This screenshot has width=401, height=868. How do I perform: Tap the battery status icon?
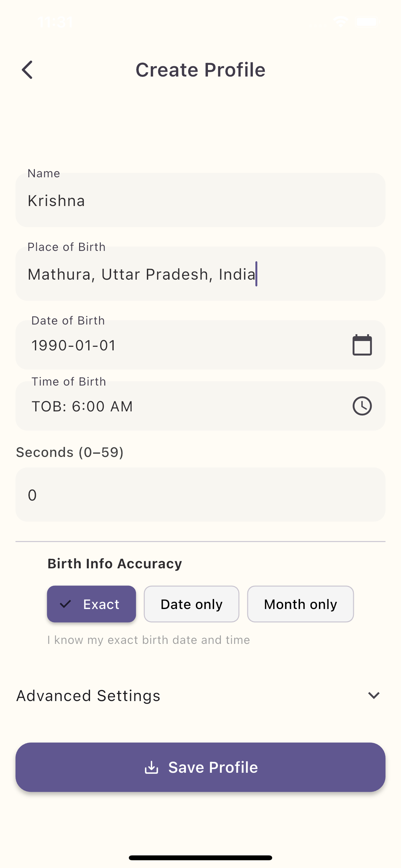(367, 22)
